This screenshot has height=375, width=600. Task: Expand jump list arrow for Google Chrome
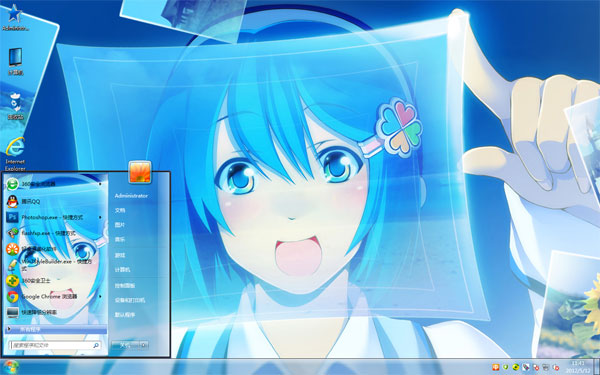click(x=100, y=297)
